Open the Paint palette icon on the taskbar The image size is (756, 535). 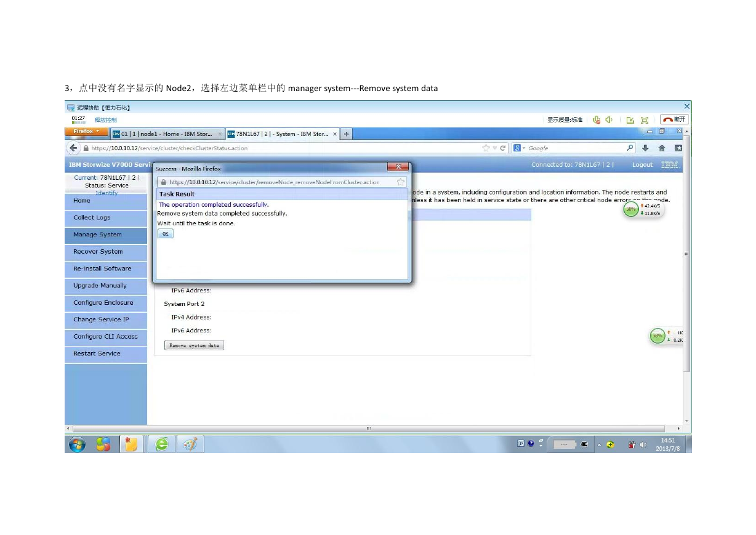click(x=190, y=444)
